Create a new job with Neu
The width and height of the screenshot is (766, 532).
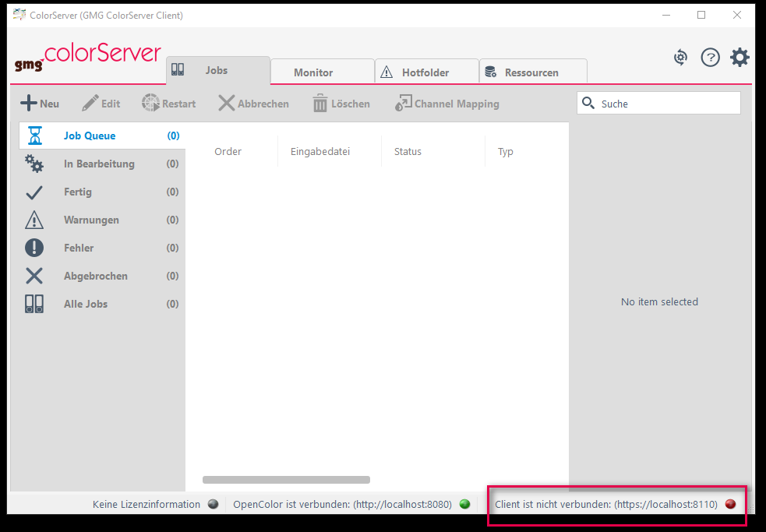[x=40, y=103]
